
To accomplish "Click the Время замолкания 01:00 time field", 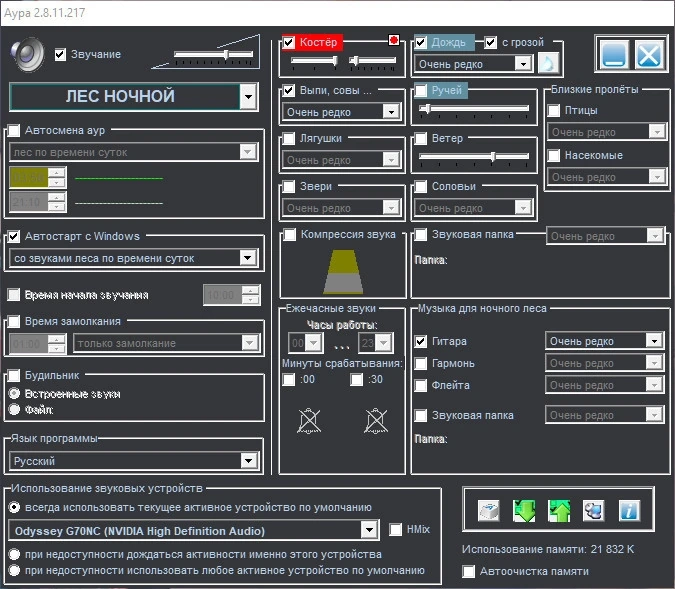I will [x=28, y=344].
